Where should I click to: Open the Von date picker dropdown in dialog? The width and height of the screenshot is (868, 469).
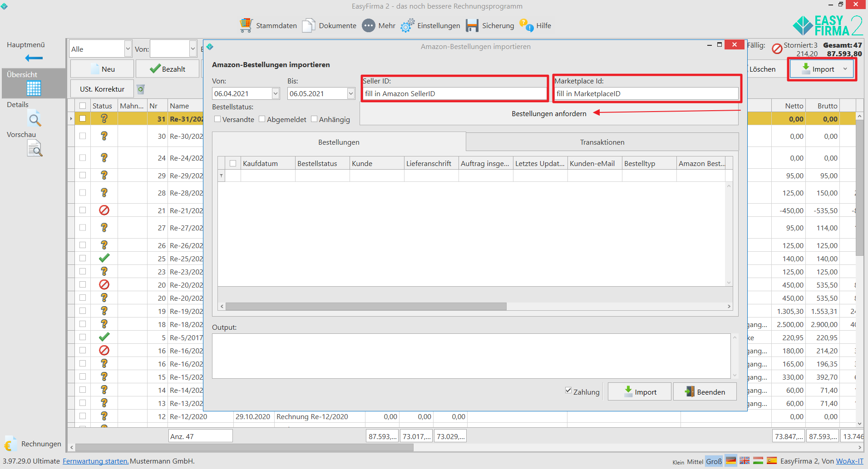point(276,93)
